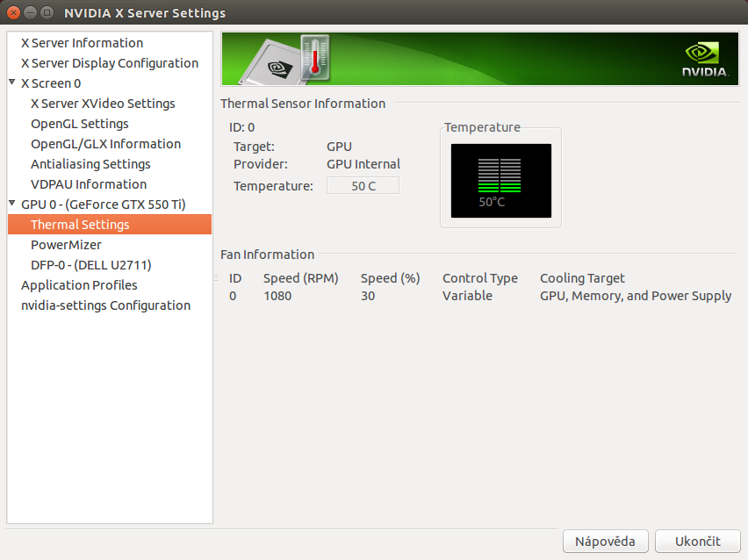
Task: Minimize the NVIDIA X Server Settings window
Action: click(30, 13)
